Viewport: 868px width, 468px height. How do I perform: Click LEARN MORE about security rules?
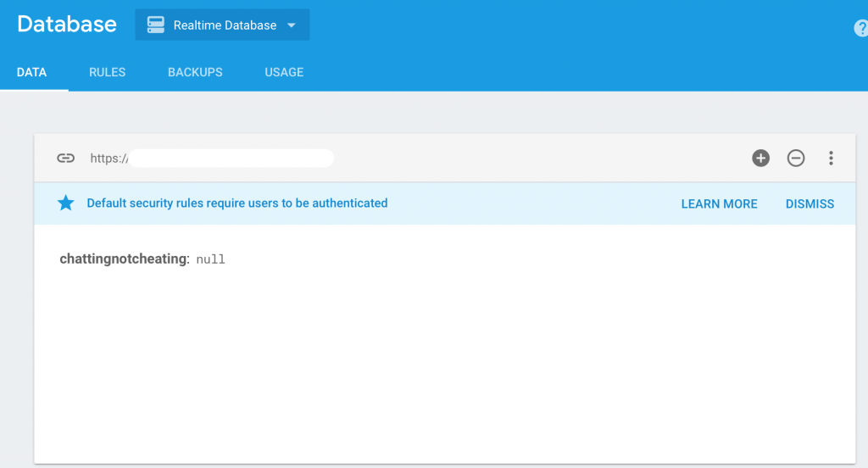click(719, 203)
